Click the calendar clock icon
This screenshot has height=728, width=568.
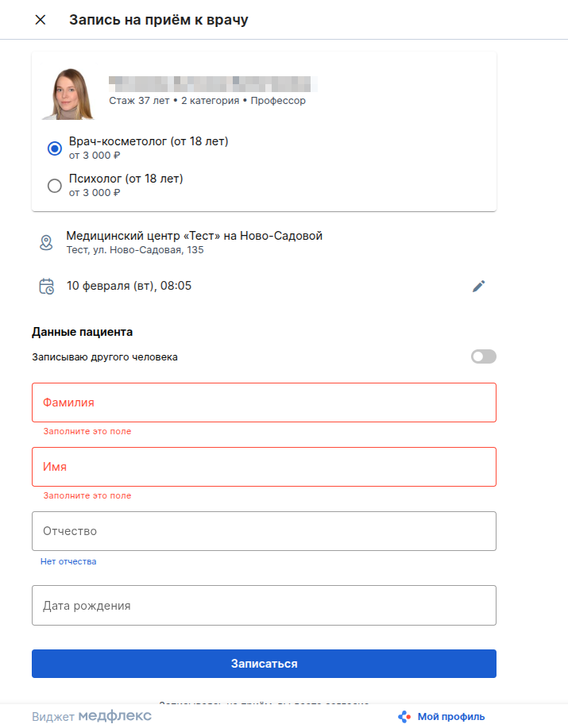pos(47,286)
